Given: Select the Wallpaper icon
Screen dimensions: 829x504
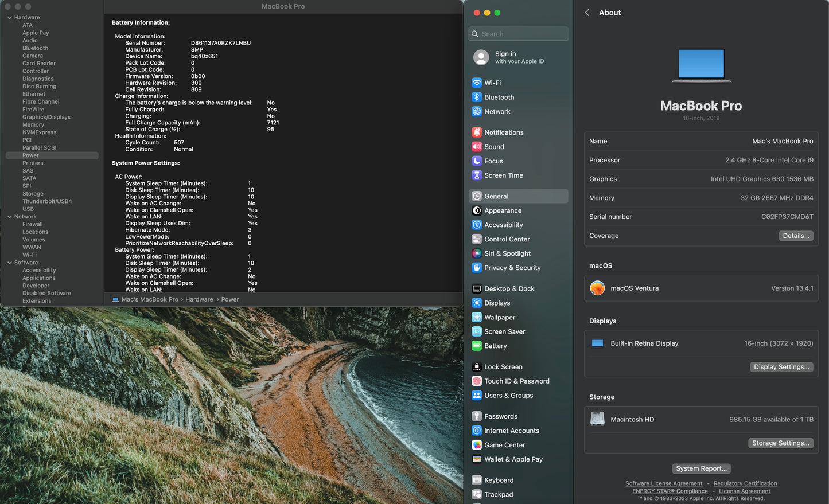Looking at the screenshot, I should click(x=477, y=317).
